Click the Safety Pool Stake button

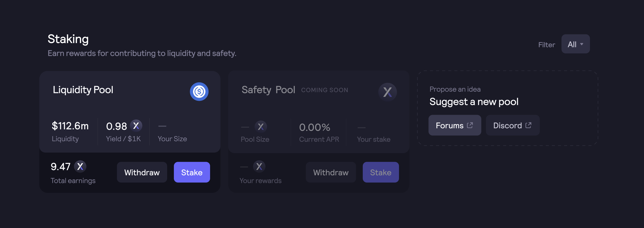381,172
